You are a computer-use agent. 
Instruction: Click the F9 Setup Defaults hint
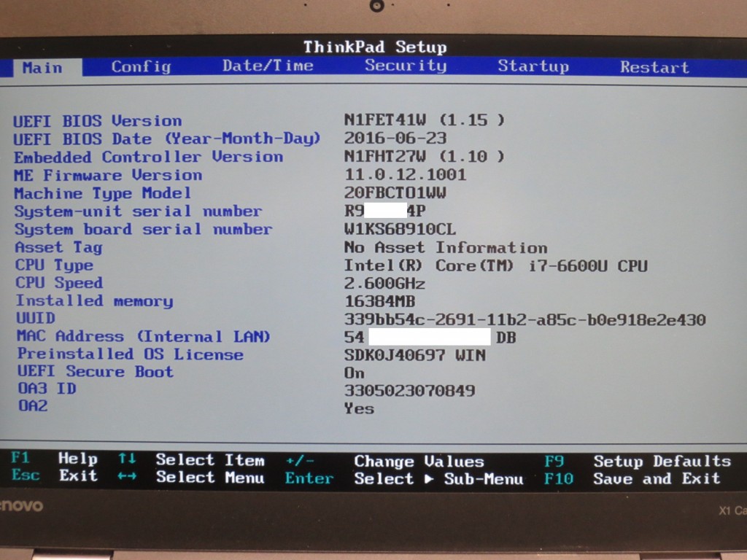(638, 461)
